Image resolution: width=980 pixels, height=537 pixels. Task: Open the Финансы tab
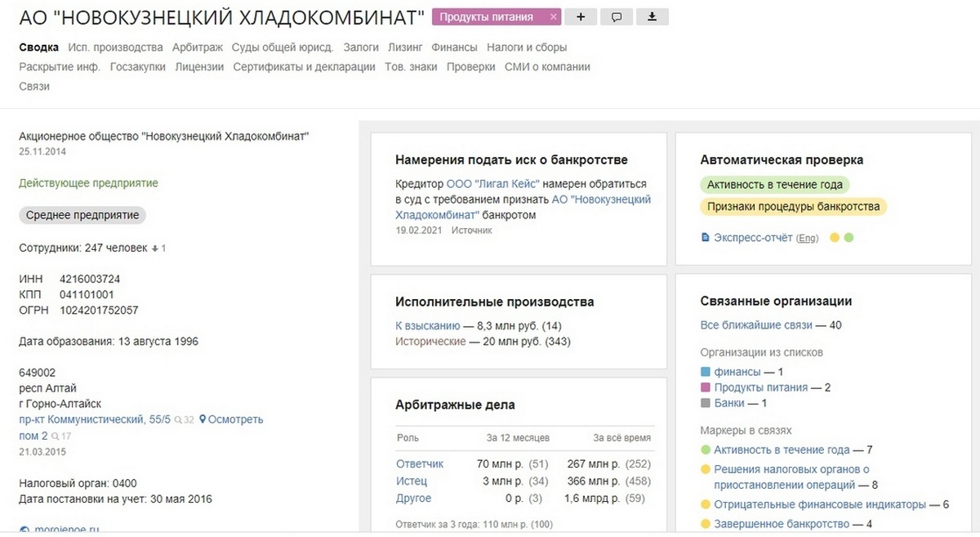(454, 47)
